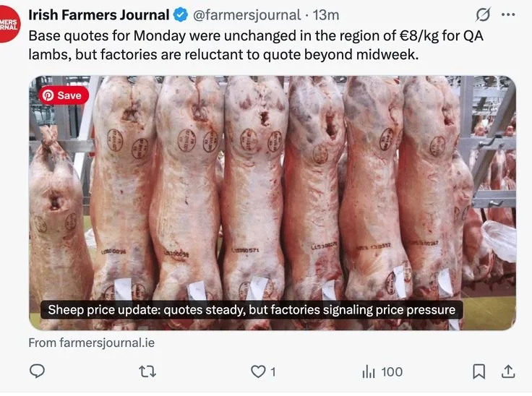Open the share arrow icon
Screen dimensions: 532x396
click(x=508, y=371)
